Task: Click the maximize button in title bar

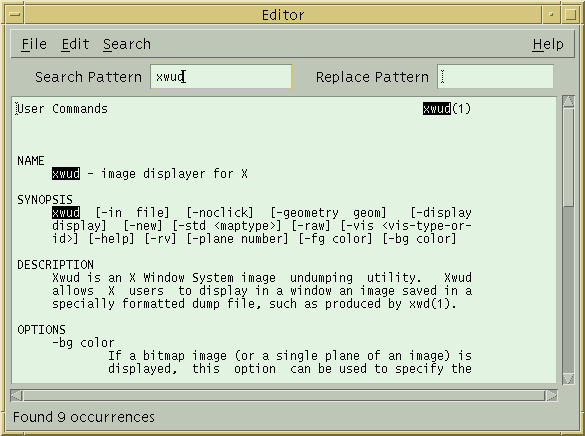Action: pyautogui.click(x=570, y=15)
